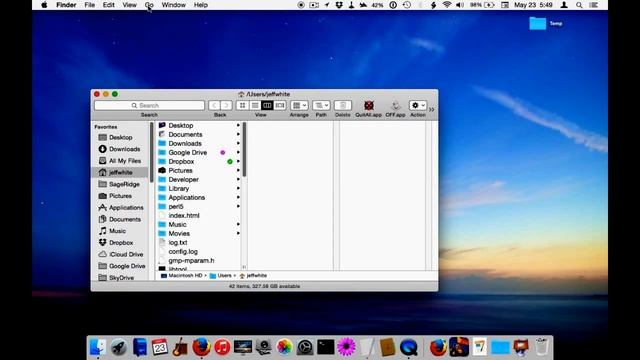Expand Developer folder arrow in column
Viewport: 640px width, 360px height.
point(238,179)
